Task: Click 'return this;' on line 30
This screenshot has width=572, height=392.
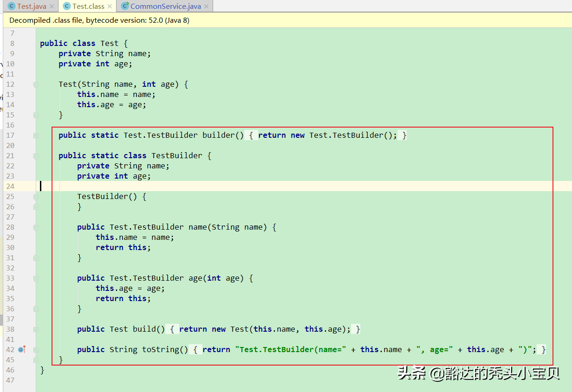Action: (x=123, y=248)
